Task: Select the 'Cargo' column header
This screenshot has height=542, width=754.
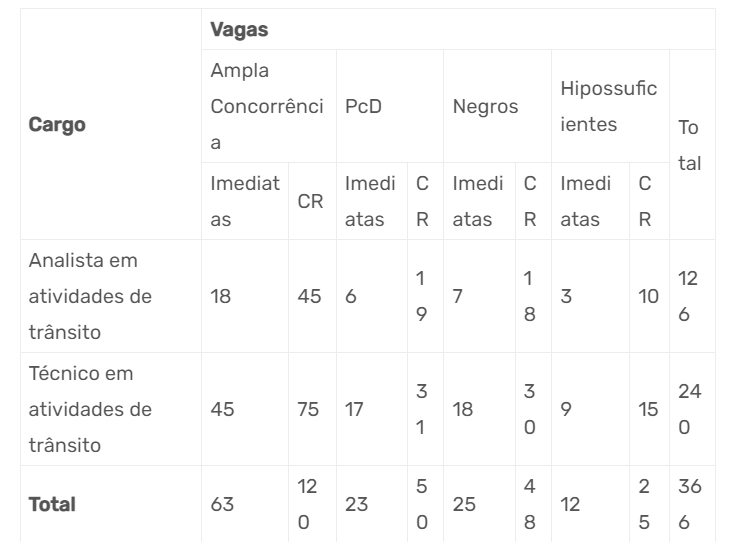Action: (57, 125)
